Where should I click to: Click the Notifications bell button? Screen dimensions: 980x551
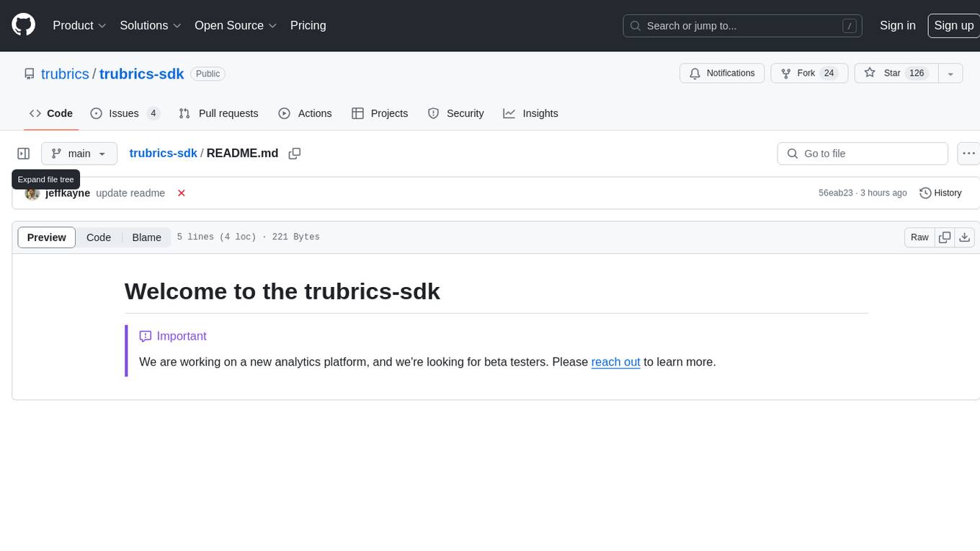(x=722, y=74)
